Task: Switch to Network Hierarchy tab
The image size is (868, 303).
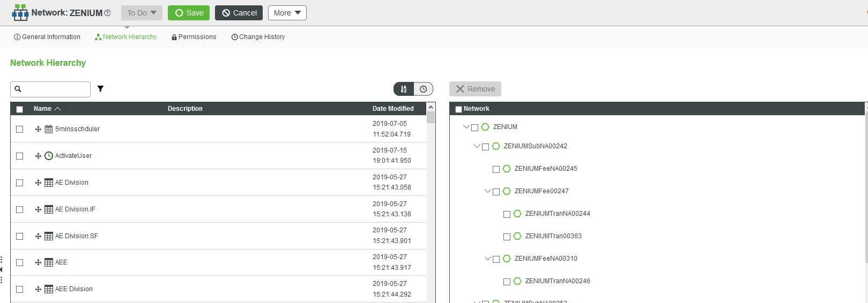Action: 126,37
